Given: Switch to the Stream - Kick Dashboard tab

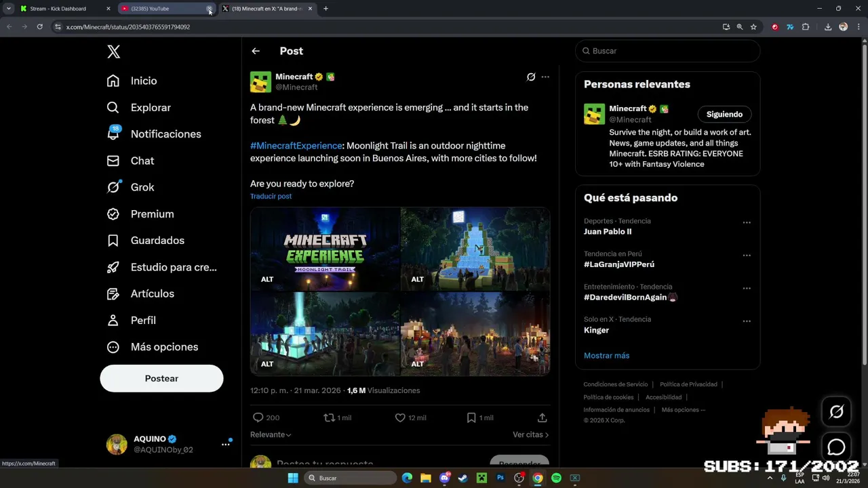Looking at the screenshot, I should tap(64, 9).
